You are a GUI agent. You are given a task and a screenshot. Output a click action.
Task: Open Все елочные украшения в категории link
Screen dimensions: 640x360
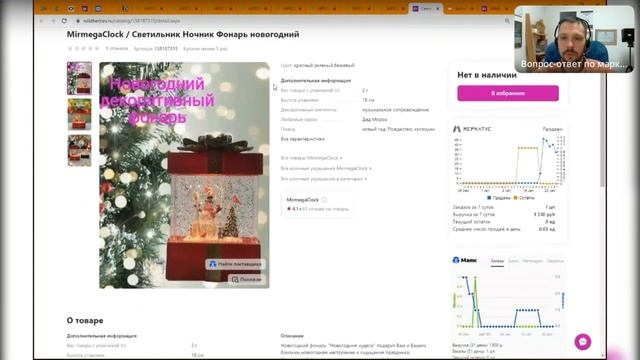coord(324,179)
